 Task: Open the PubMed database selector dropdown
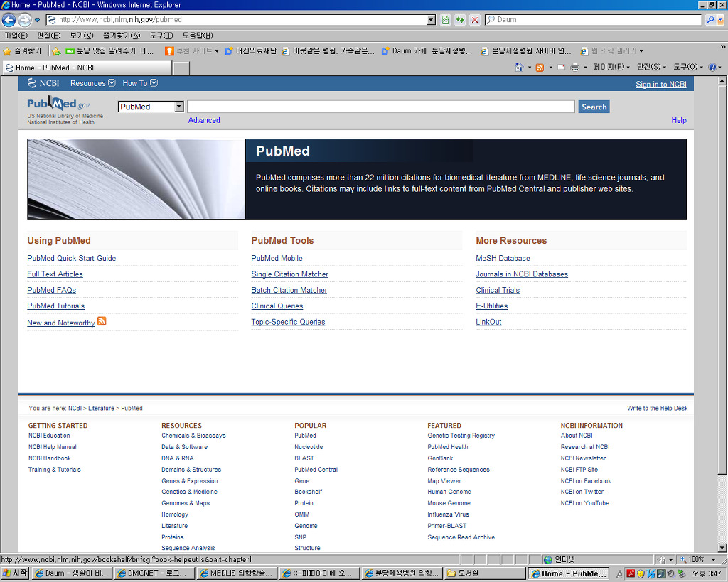(151, 107)
